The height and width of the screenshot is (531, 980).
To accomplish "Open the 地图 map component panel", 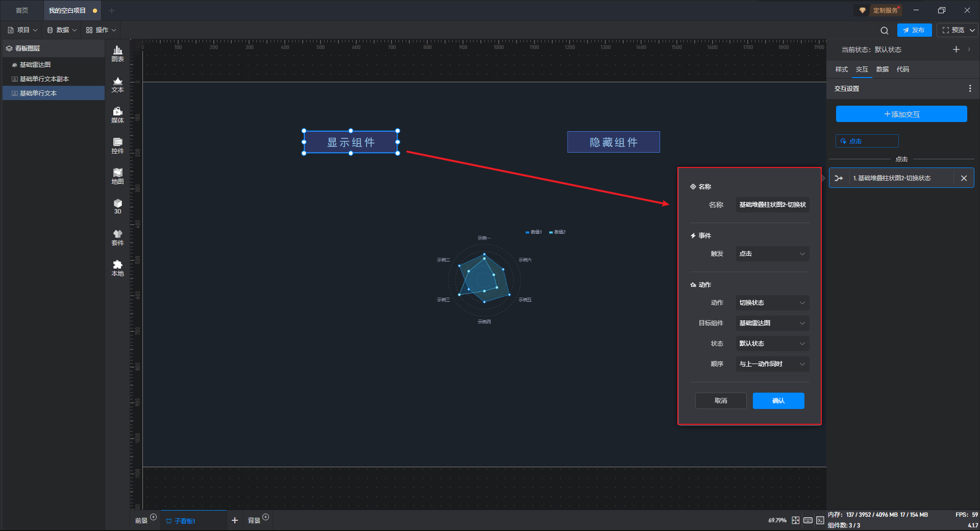I will pyautogui.click(x=117, y=176).
